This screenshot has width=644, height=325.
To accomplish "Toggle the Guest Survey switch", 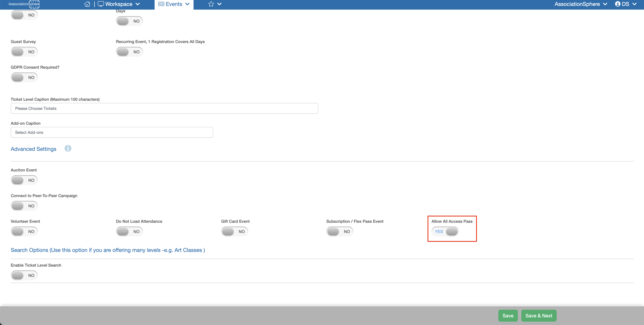I will [24, 52].
